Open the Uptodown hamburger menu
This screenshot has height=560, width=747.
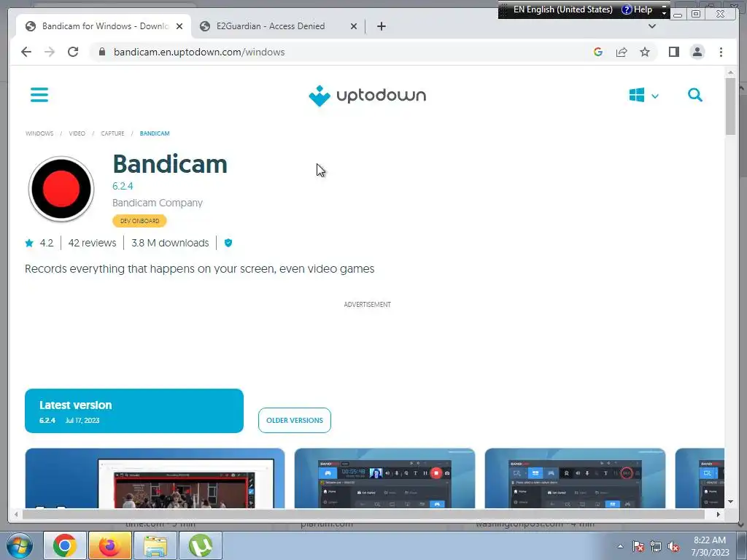click(39, 95)
